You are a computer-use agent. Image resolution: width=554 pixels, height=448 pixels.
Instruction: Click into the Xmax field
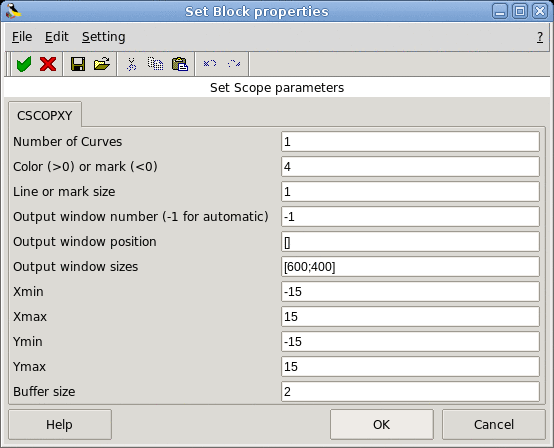click(x=410, y=317)
